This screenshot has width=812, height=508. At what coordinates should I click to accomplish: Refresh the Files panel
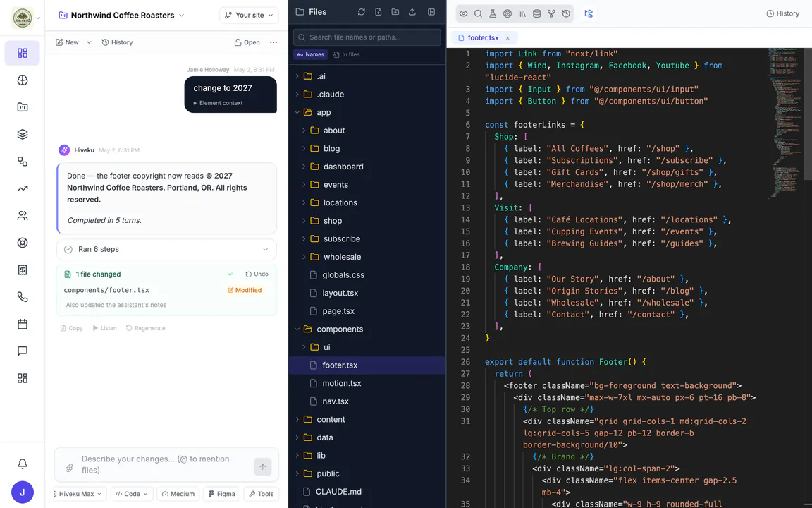point(362,12)
